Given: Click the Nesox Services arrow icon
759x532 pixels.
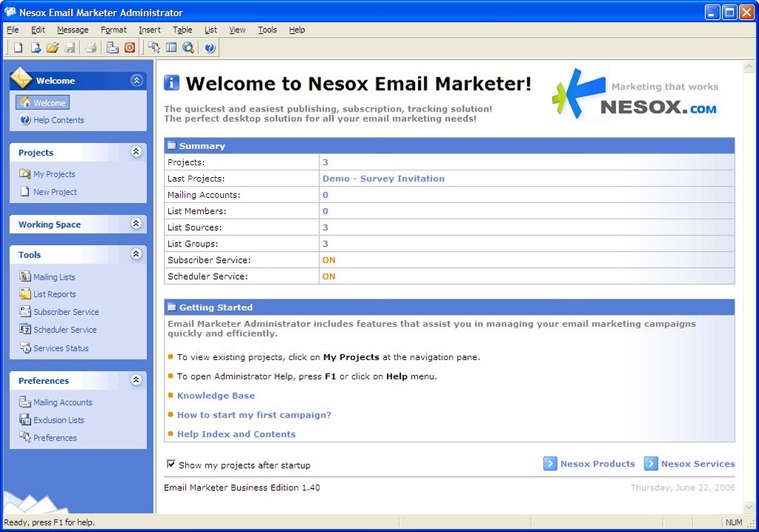Looking at the screenshot, I should pyautogui.click(x=650, y=463).
